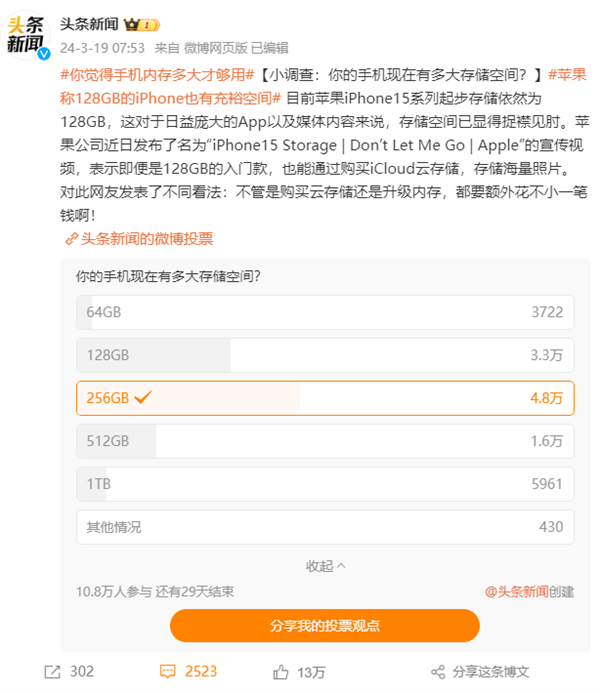
Task: Select the 128GB poll option
Action: (x=325, y=355)
